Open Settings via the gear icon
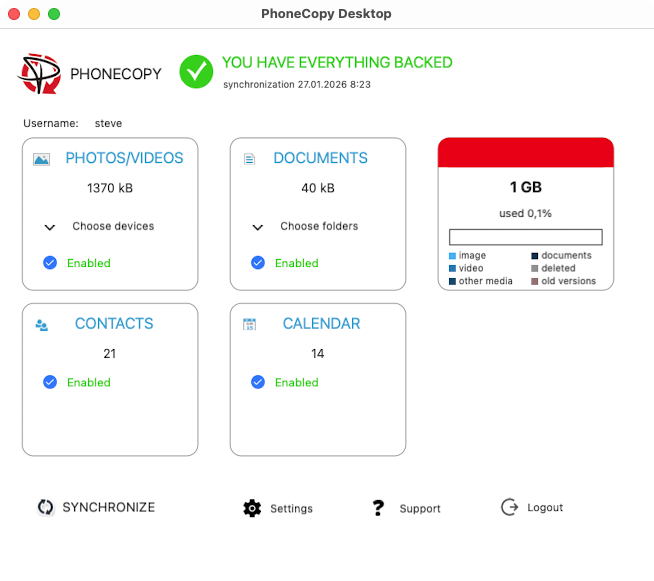The height and width of the screenshot is (581, 654). (252, 508)
